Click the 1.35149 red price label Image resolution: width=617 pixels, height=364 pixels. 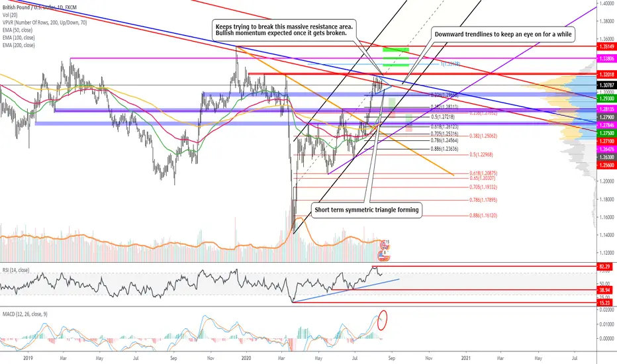606,46
